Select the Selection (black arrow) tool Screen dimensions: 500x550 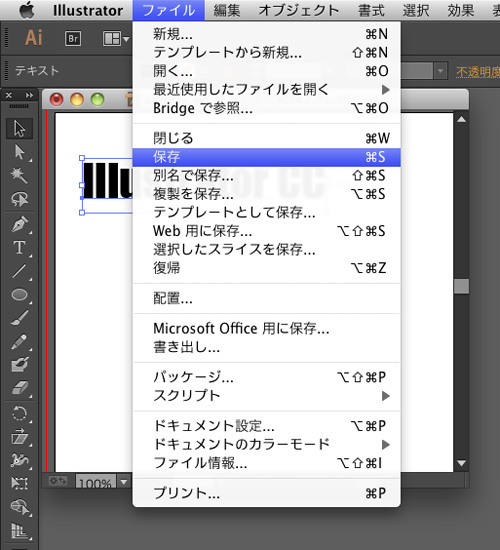coord(20,128)
